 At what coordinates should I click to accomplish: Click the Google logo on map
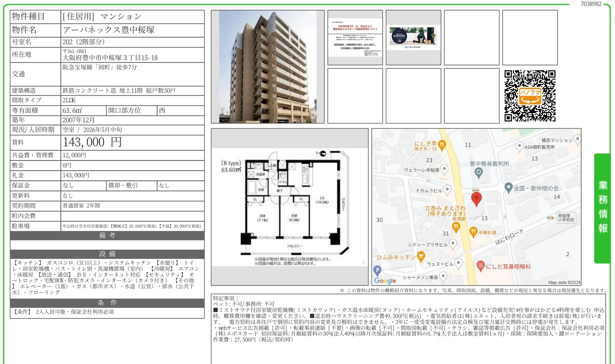click(385, 281)
